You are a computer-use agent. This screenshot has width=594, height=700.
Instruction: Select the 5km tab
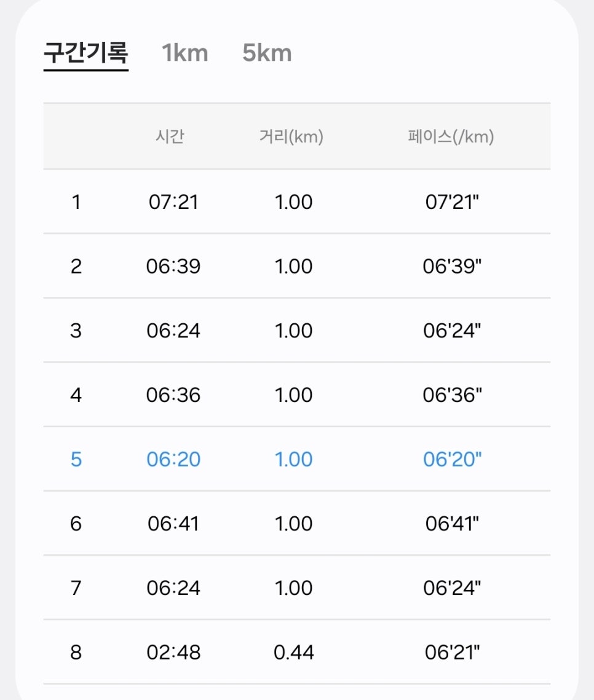(x=267, y=53)
